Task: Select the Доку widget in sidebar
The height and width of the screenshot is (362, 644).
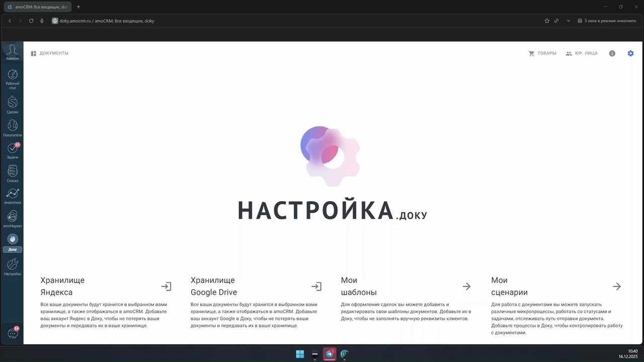Action: (x=13, y=243)
